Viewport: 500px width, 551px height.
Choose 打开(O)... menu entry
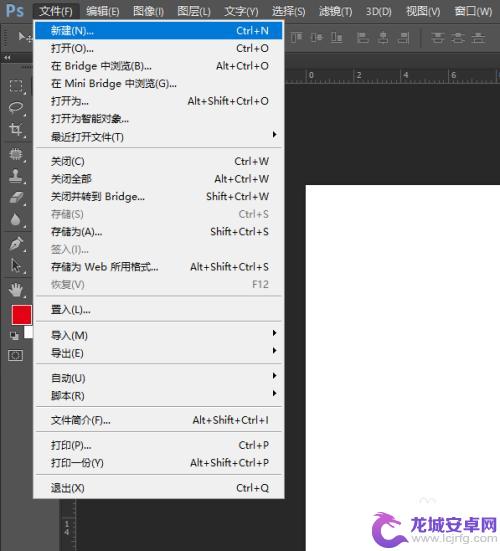pos(158,48)
